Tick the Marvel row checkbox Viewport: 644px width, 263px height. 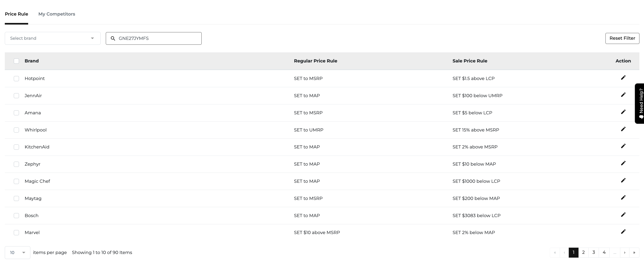(16, 233)
